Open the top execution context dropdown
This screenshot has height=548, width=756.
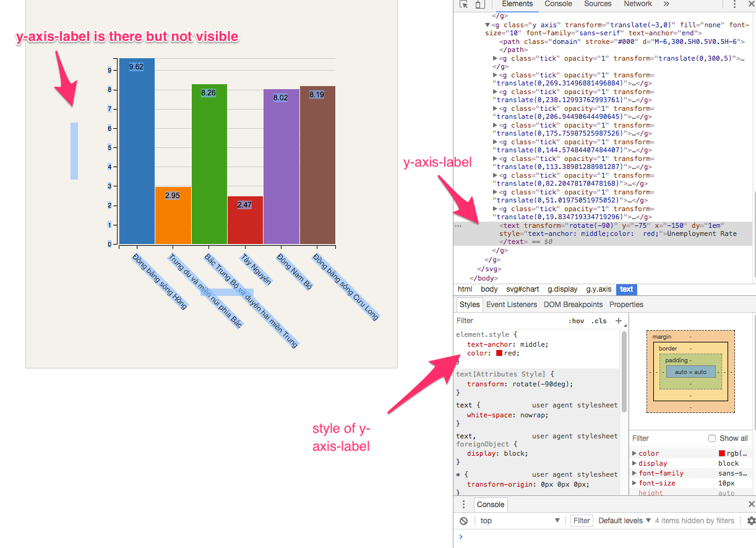click(520, 521)
